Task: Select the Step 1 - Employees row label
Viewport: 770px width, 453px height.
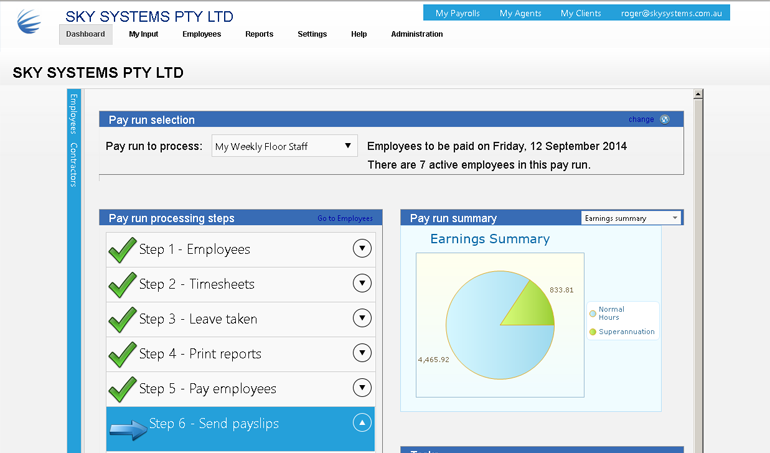Action: click(x=194, y=250)
